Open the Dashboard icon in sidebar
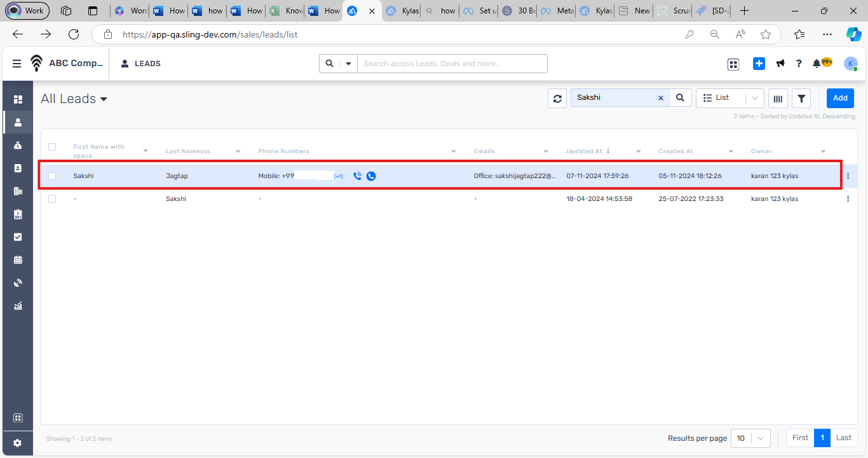The width and height of the screenshot is (868, 458). coord(18,99)
